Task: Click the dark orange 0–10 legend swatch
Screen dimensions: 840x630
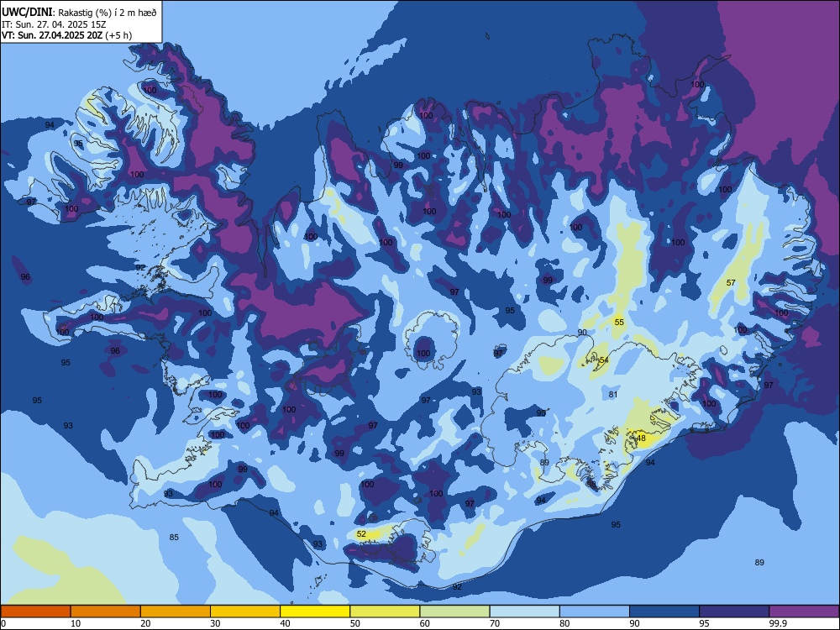Action: point(35,612)
